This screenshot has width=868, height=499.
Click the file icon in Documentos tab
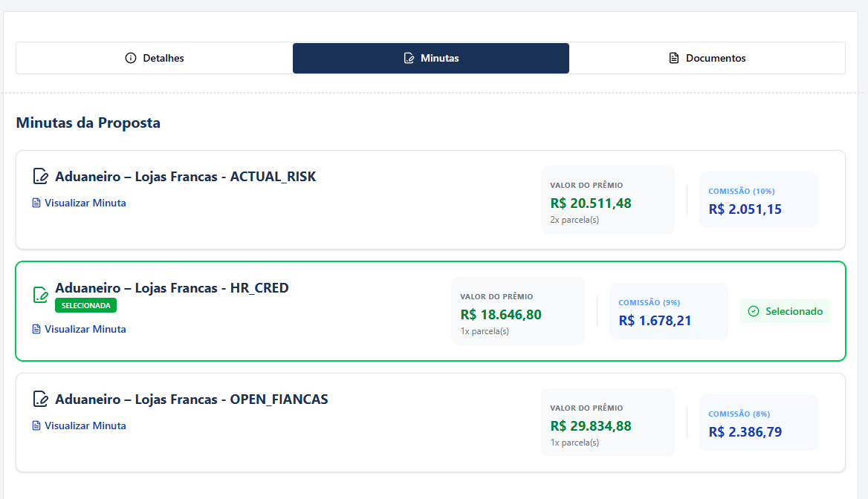[x=674, y=58]
